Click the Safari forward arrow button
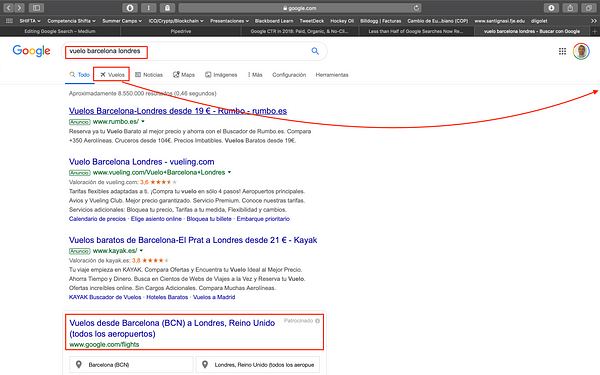The image size is (600, 375). [19, 8]
